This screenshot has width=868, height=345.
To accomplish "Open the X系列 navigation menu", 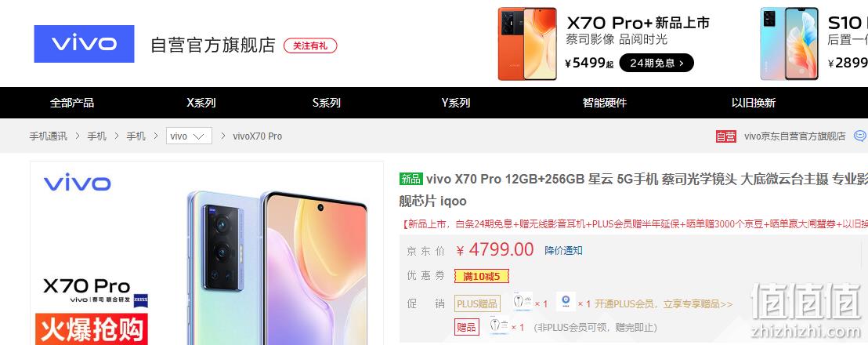I will (x=201, y=103).
